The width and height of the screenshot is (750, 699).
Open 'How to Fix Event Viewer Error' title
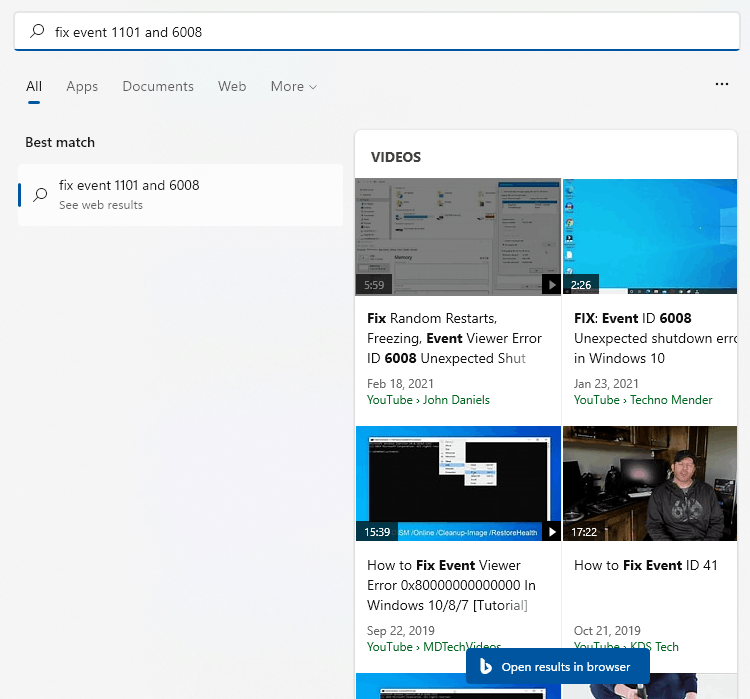click(451, 585)
